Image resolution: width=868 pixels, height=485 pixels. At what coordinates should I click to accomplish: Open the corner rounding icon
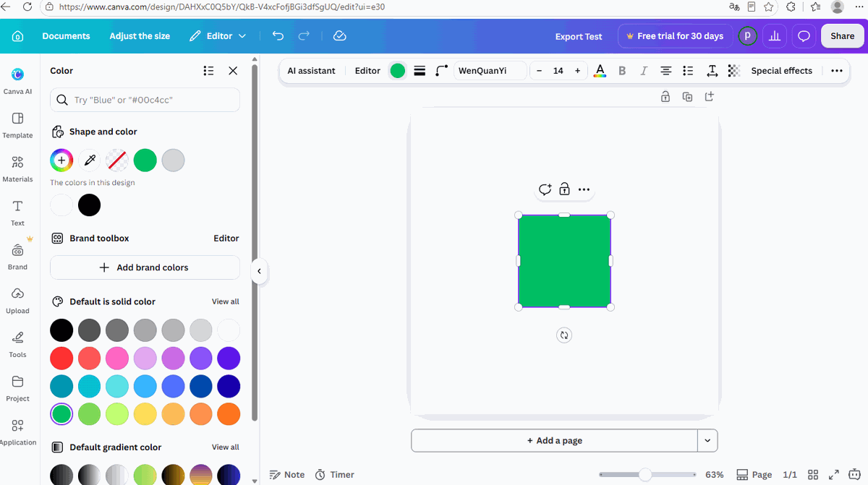[441, 71]
